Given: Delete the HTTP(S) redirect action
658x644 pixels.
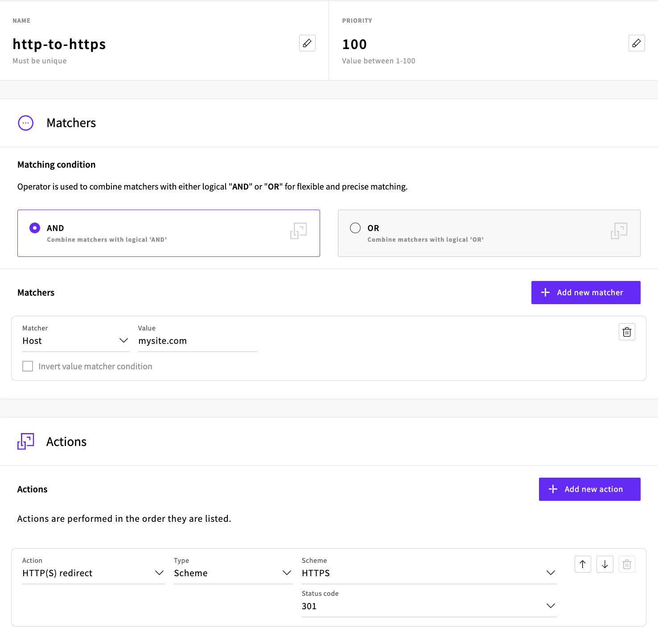Looking at the screenshot, I should [627, 564].
